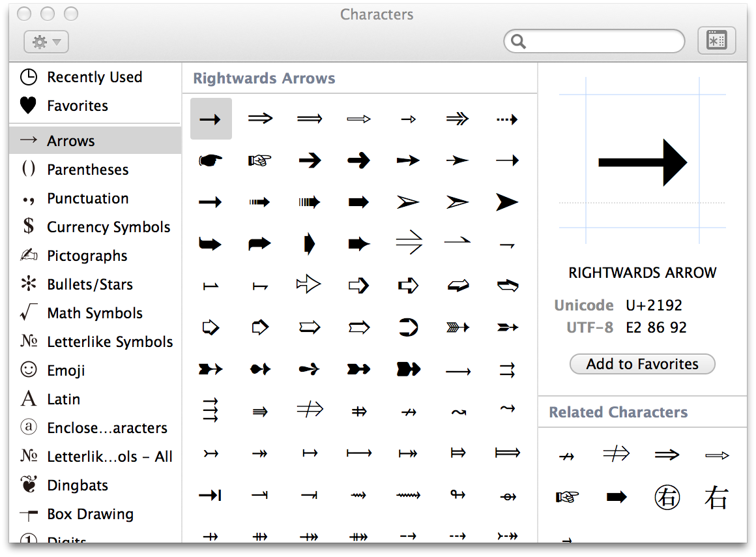Open the Favorites list
The image size is (756, 557).
(77, 106)
